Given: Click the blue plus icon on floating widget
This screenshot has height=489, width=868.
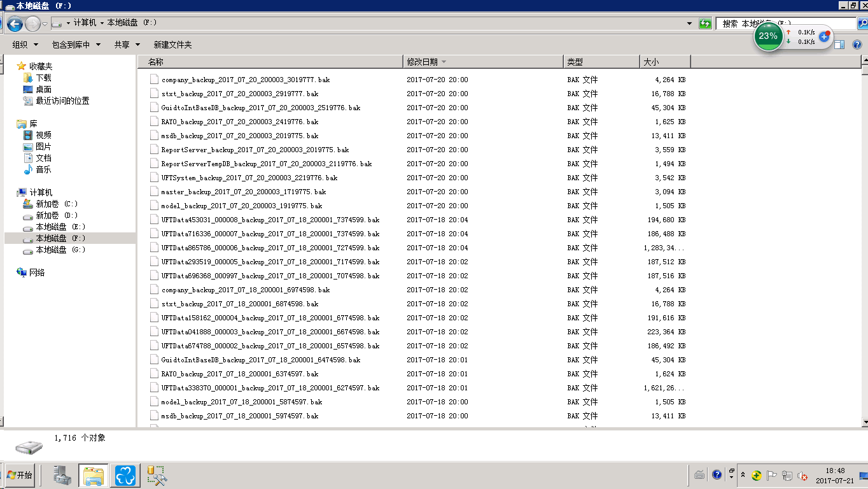Looking at the screenshot, I should click(823, 37).
